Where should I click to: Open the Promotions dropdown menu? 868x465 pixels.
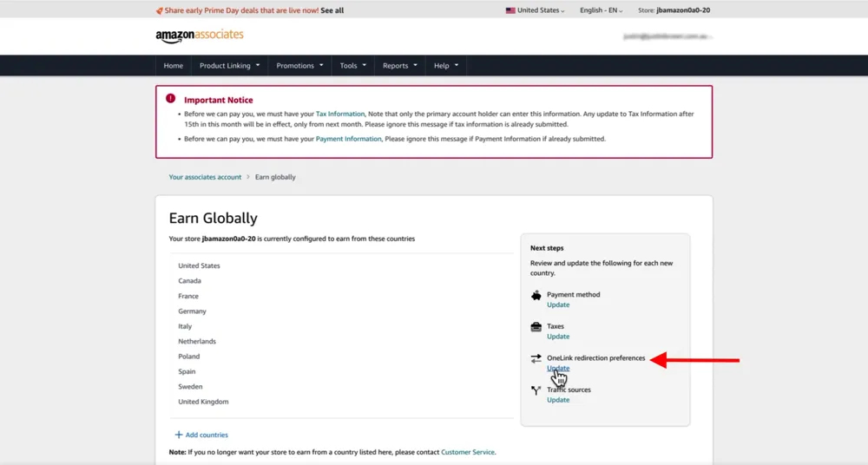(299, 66)
